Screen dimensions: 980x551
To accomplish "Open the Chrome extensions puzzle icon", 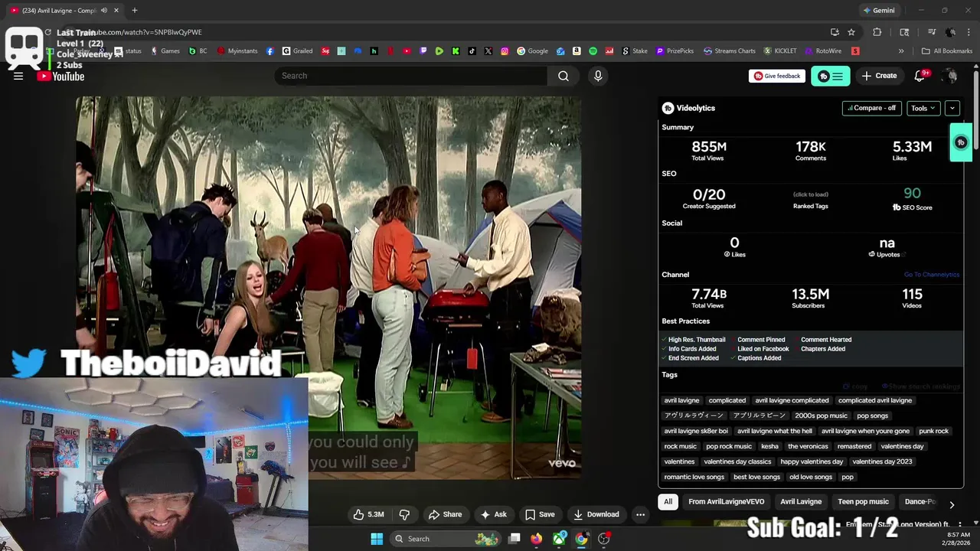I will [877, 32].
